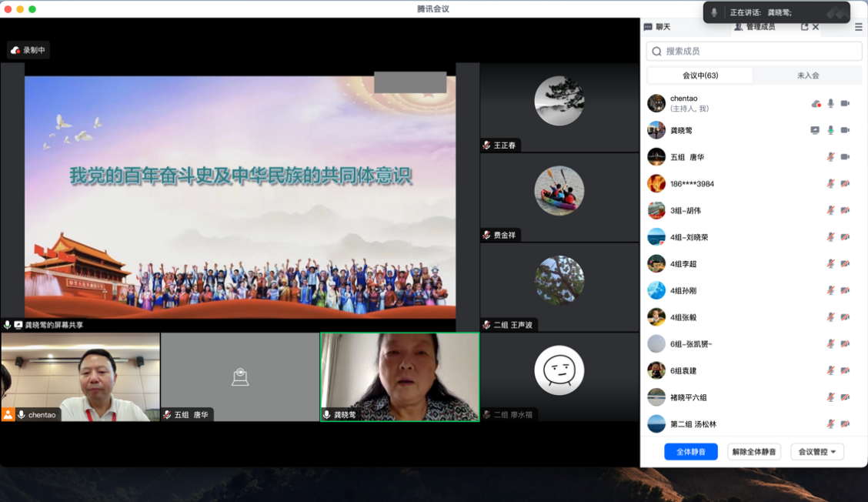Expand the 会议管控 dropdown
868x502 pixels.
817,452
